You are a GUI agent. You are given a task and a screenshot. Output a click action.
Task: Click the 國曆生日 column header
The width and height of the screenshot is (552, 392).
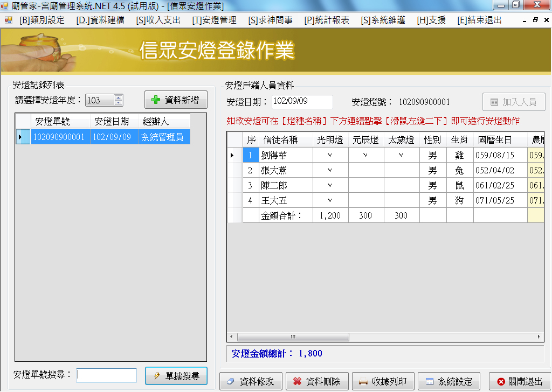[500, 140]
